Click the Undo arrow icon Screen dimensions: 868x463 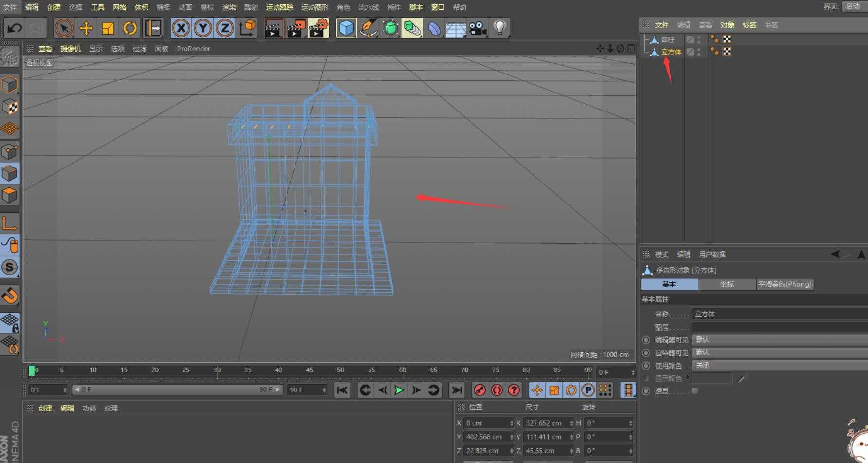pos(15,28)
